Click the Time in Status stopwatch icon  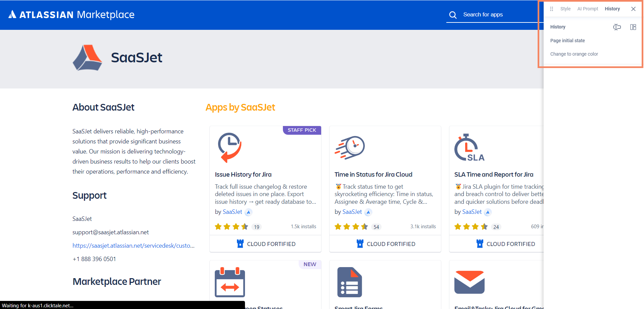click(350, 147)
